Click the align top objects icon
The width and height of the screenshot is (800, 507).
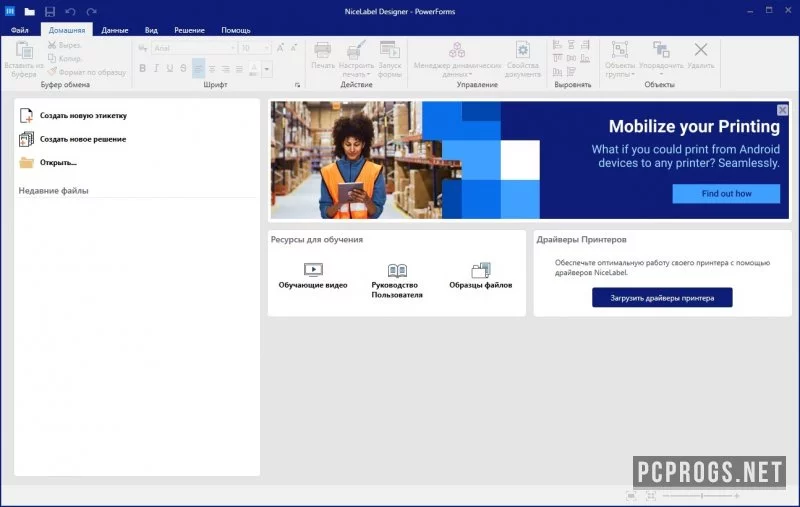point(557,58)
